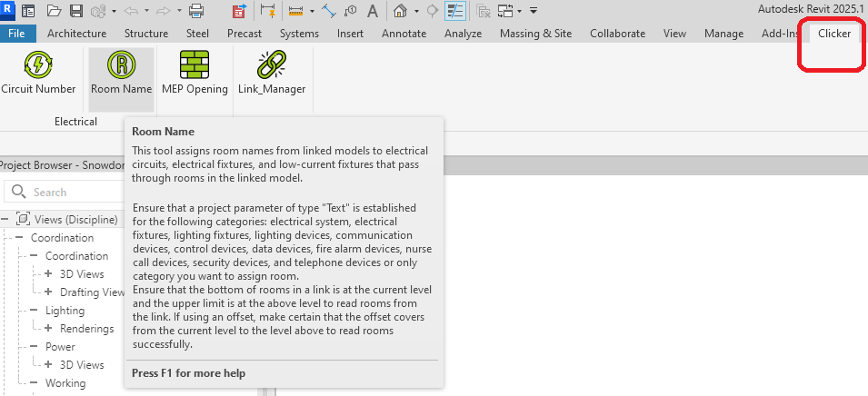
Task: Switch to the Analyze ribbon tab
Action: (463, 34)
